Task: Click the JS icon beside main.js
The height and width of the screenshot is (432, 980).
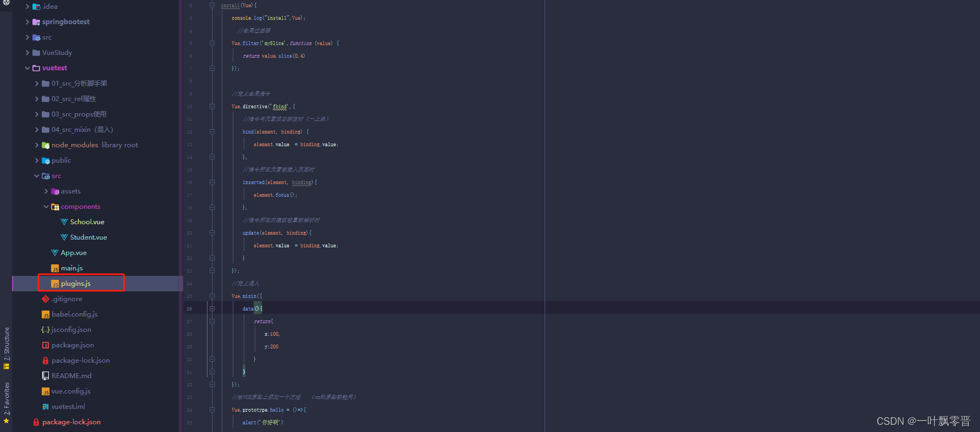Action: [x=55, y=268]
